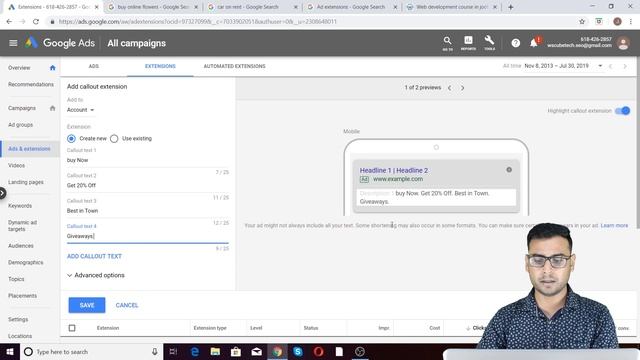Go to previous ad preview
Screen dimensions: 640x360
[449, 88]
